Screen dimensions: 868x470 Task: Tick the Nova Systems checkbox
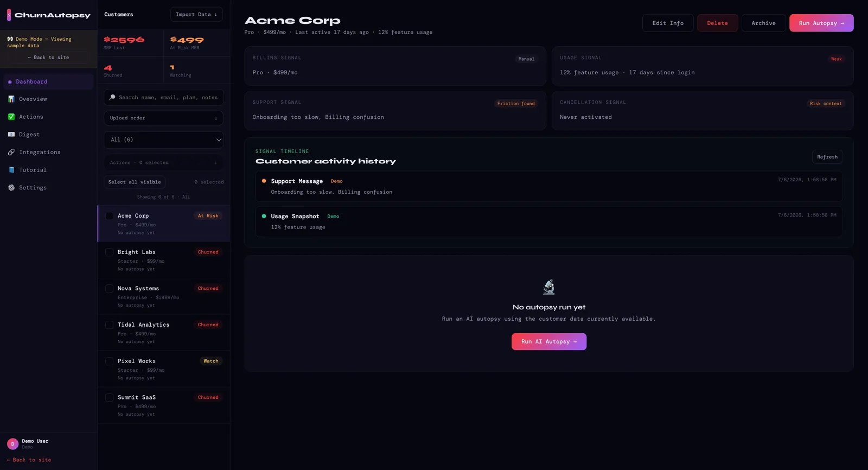point(110,289)
